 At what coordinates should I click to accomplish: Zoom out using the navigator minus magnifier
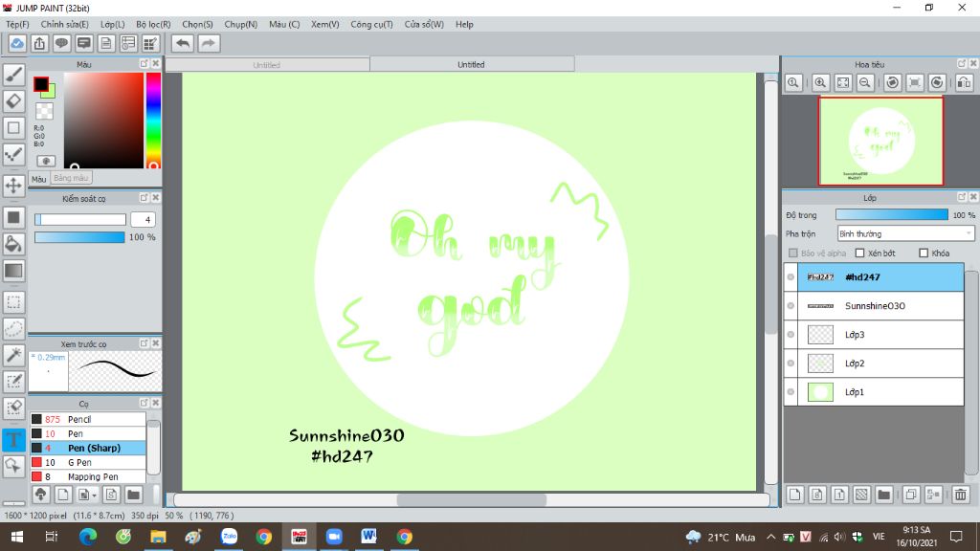[x=865, y=82]
